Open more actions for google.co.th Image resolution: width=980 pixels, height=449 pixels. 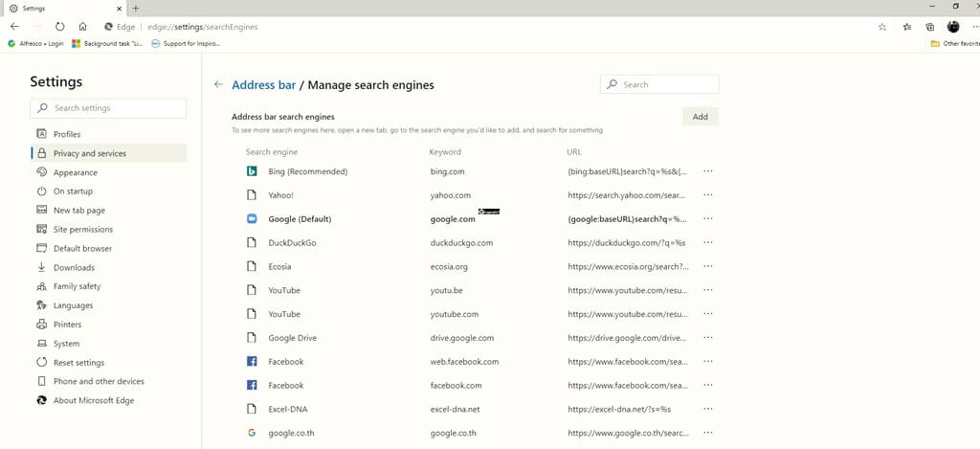[x=707, y=433]
